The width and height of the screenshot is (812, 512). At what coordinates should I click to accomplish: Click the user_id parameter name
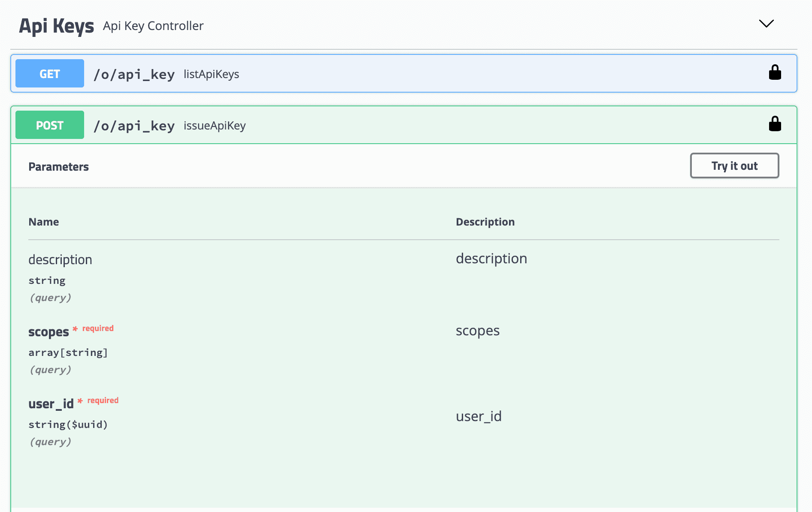51,404
